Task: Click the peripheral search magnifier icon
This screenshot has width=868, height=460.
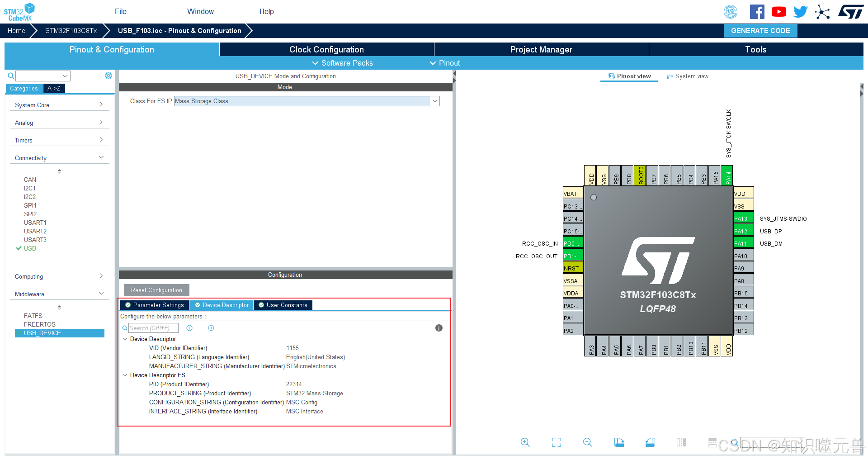Action: tap(10, 76)
